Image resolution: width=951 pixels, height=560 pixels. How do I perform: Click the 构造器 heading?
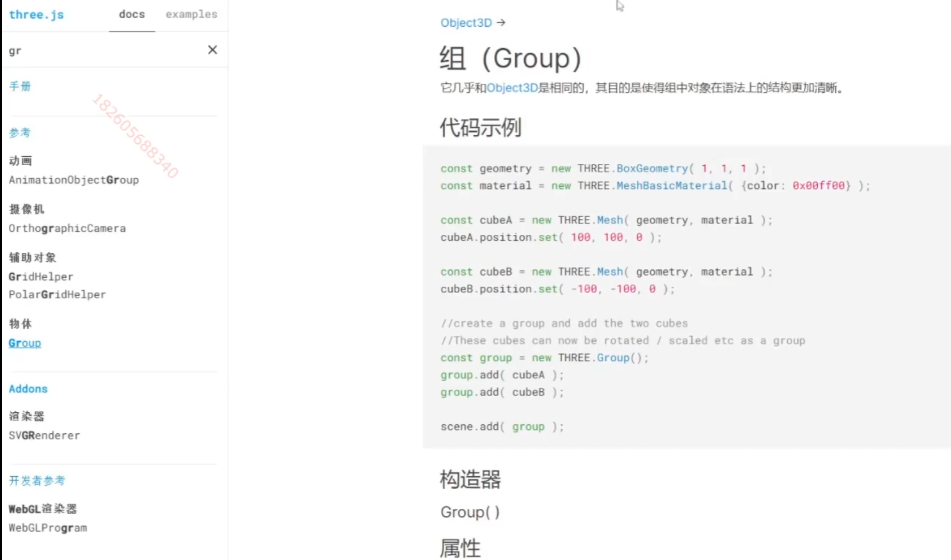click(470, 479)
